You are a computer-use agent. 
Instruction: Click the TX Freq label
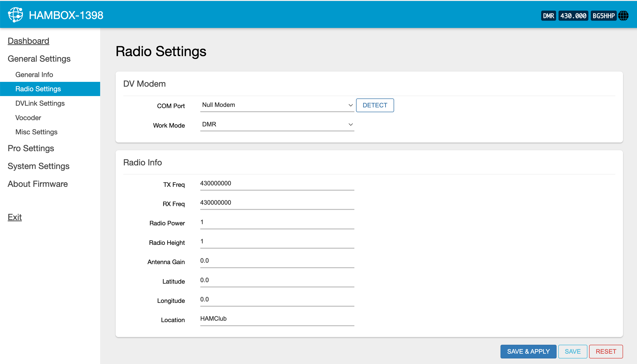point(174,185)
